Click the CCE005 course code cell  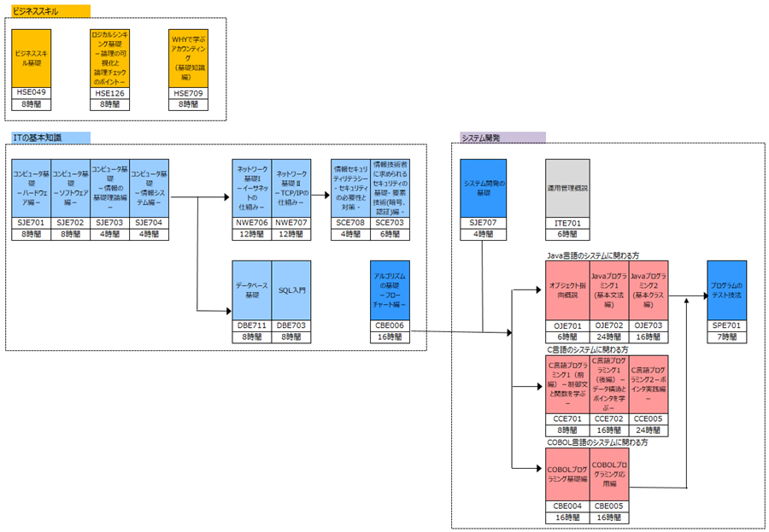click(649, 418)
